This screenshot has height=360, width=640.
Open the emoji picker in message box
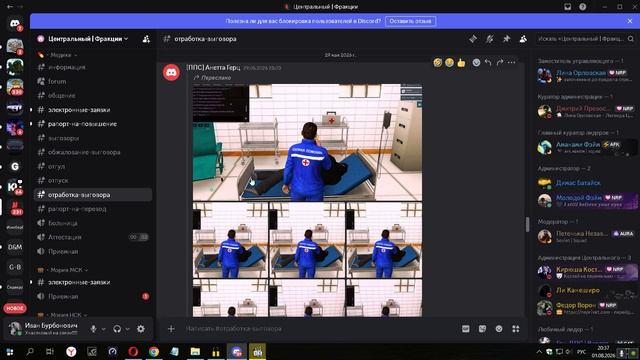click(x=499, y=329)
